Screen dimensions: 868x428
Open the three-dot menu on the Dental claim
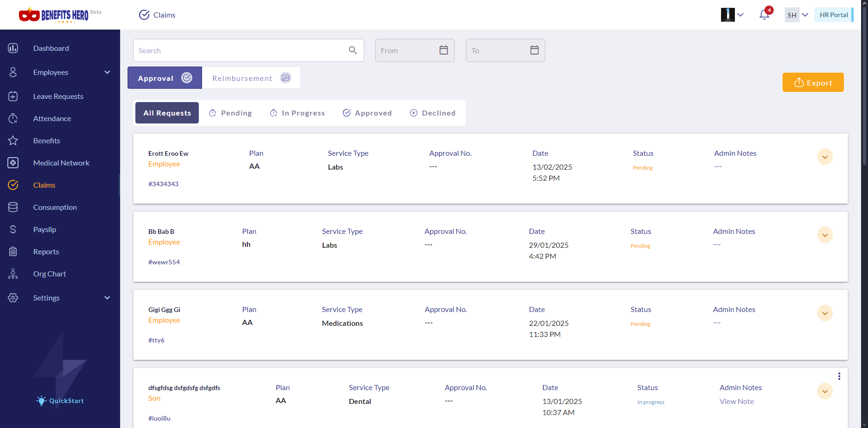coord(839,376)
